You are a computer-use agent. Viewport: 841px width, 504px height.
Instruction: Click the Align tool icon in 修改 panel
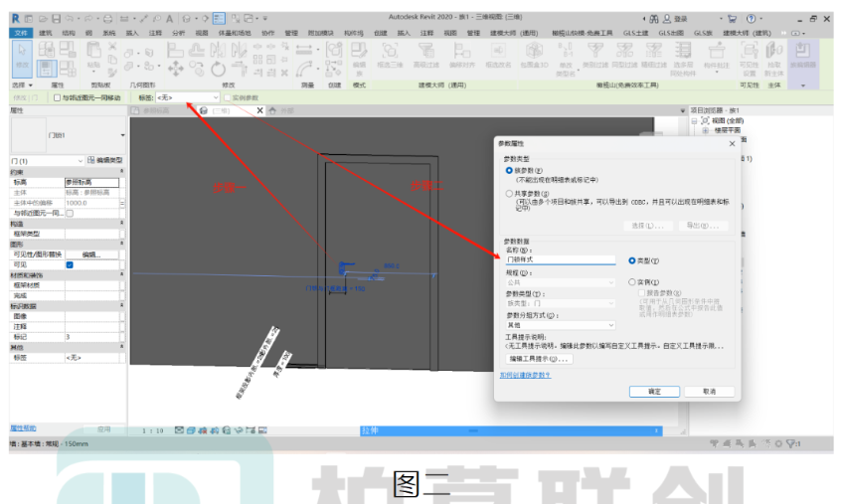175,50
